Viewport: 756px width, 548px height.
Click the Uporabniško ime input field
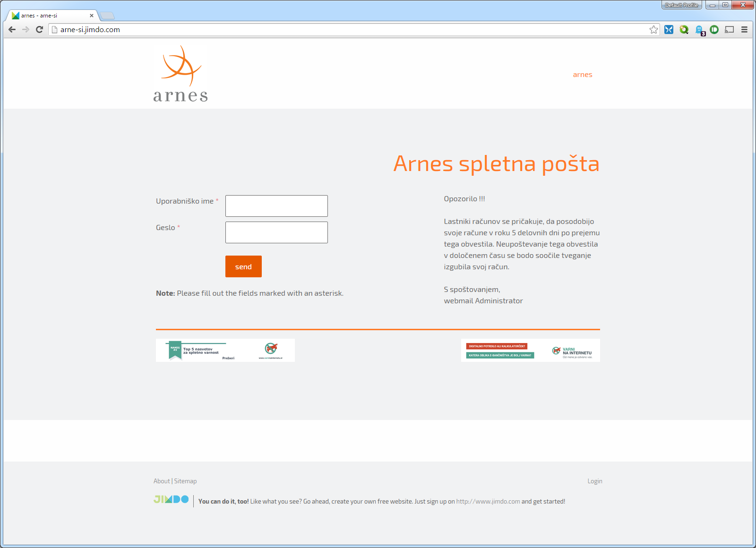tap(276, 206)
